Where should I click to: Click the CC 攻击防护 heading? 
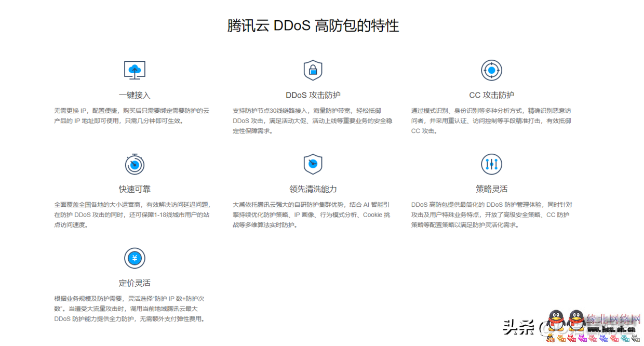click(491, 95)
